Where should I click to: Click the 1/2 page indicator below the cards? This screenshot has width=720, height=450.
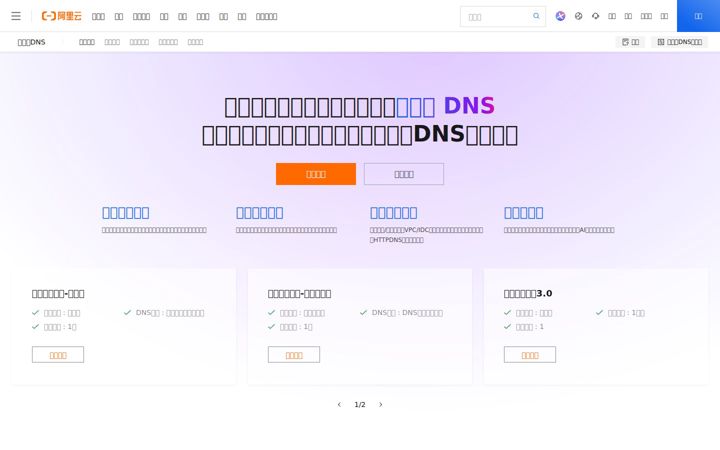[x=360, y=405]
